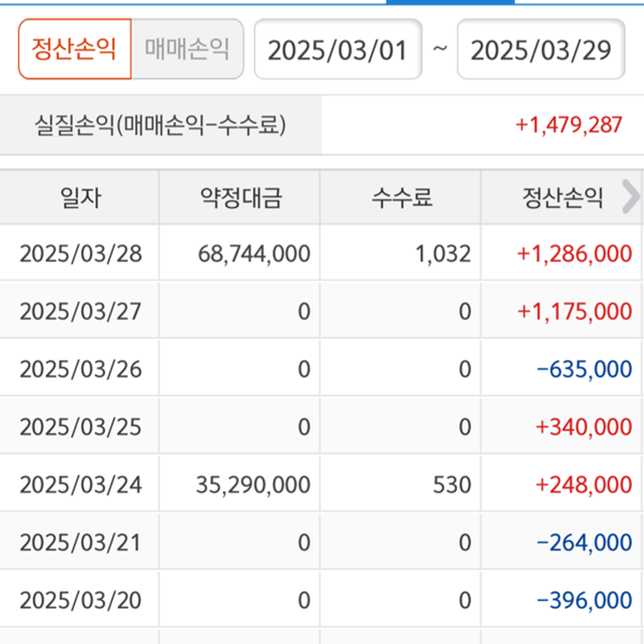
Task: Click the +1,286,000 정산손익 amount
Action: click(x=574, y=253)
